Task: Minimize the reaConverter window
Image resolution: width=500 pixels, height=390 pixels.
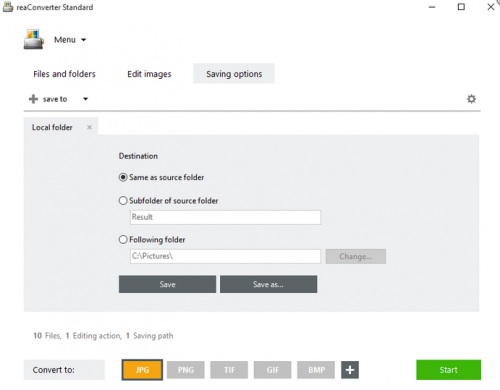Action: pos(432,7)
